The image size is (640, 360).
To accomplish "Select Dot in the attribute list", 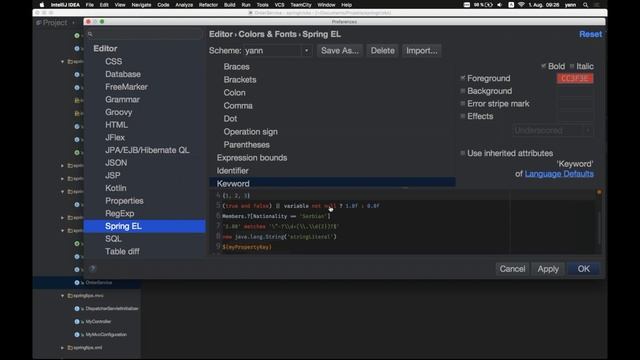I will (x=230, y=119).
